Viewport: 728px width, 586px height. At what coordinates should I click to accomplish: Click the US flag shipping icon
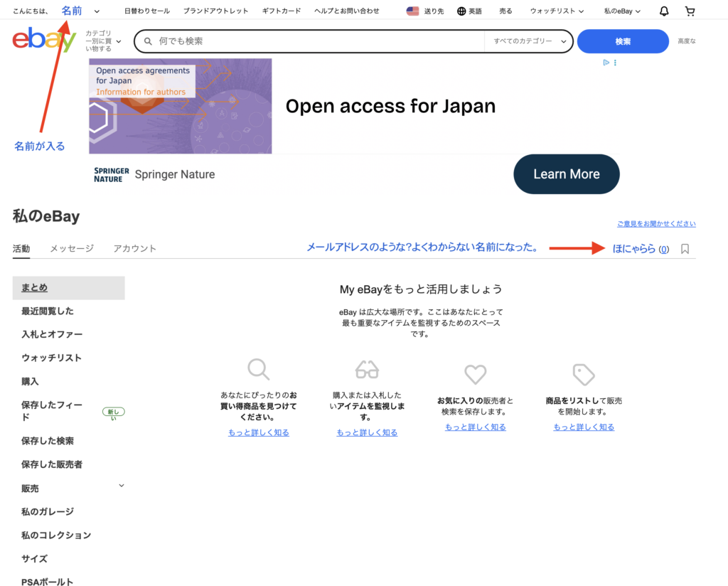[412, 11]
